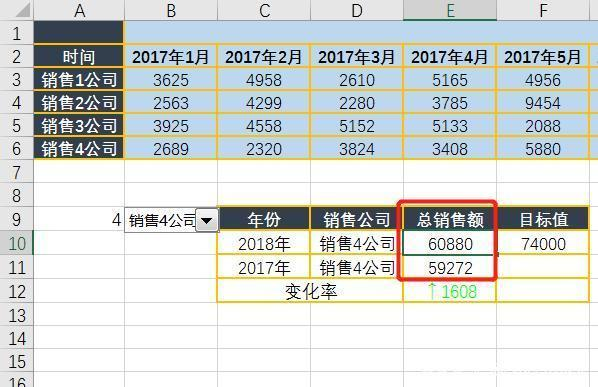Viewport: 598px width, 387px height.
Task: Click cell with value 5133
Action: [x=450, y=125]
